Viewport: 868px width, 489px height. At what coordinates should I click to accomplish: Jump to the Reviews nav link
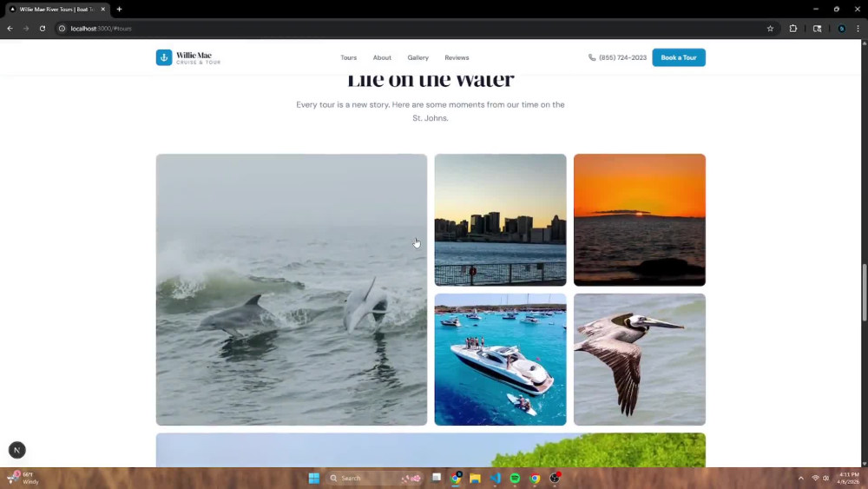457,57
